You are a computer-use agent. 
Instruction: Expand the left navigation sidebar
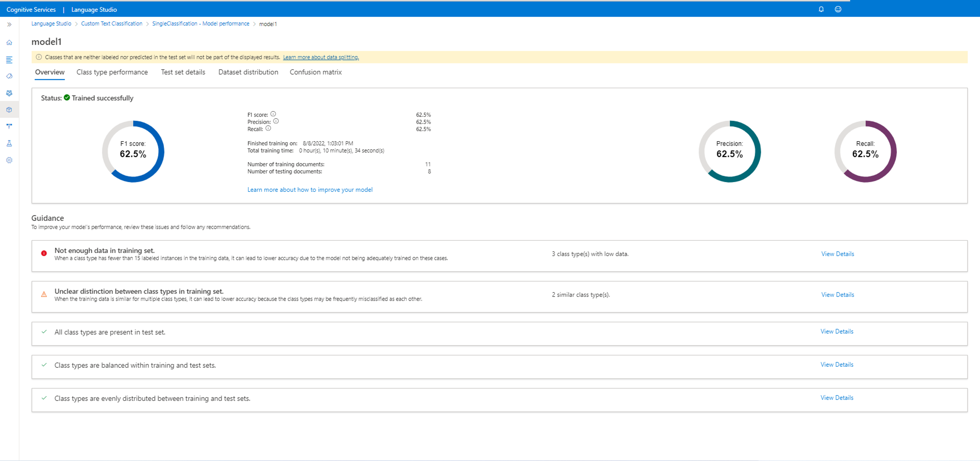(9, 24)
